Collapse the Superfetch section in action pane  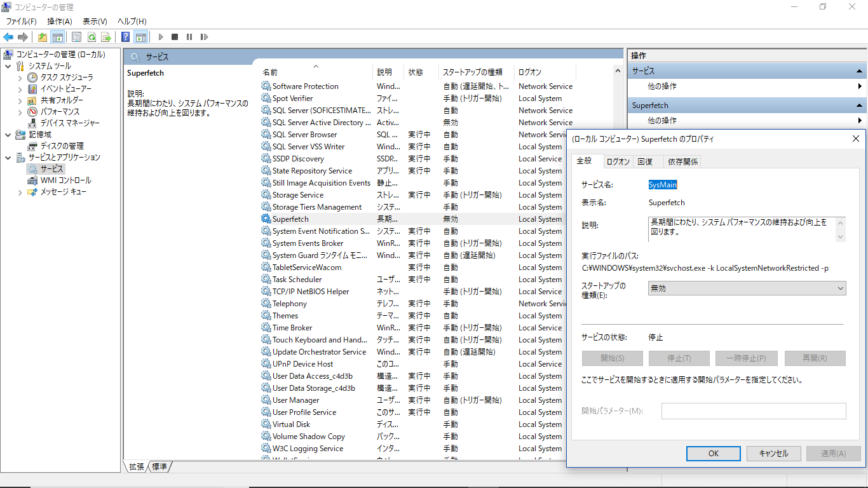[x=860, y=105]
